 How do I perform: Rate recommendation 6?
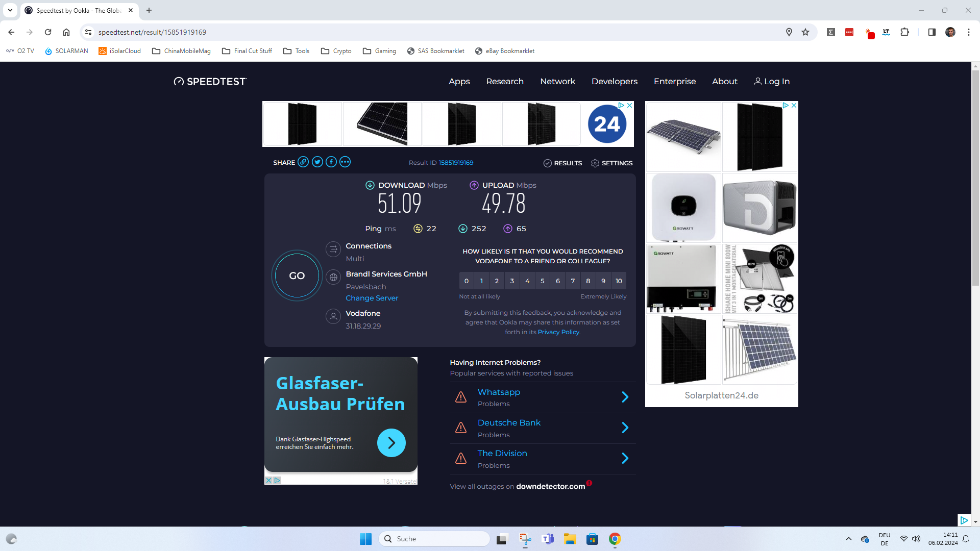pyautogui.click(x=558, y=281)
